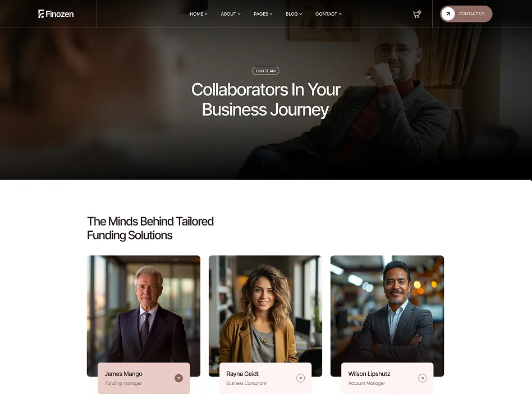Open the shopping cart icon
Viewport: 532px width, 404px height.
tap(416, 14)
